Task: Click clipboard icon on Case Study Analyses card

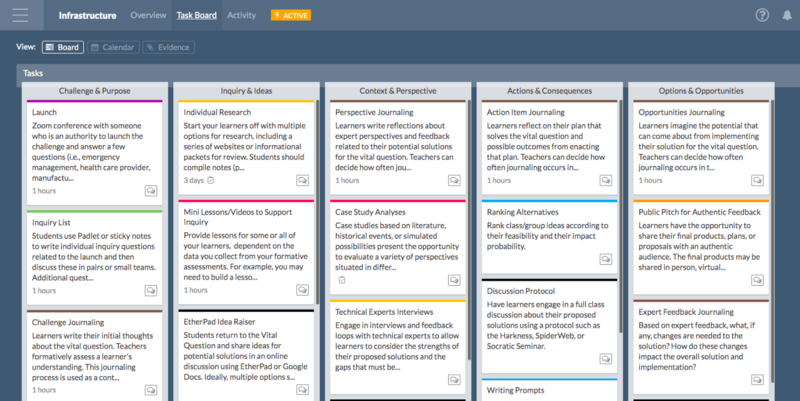Action: [x=341, y=280]
